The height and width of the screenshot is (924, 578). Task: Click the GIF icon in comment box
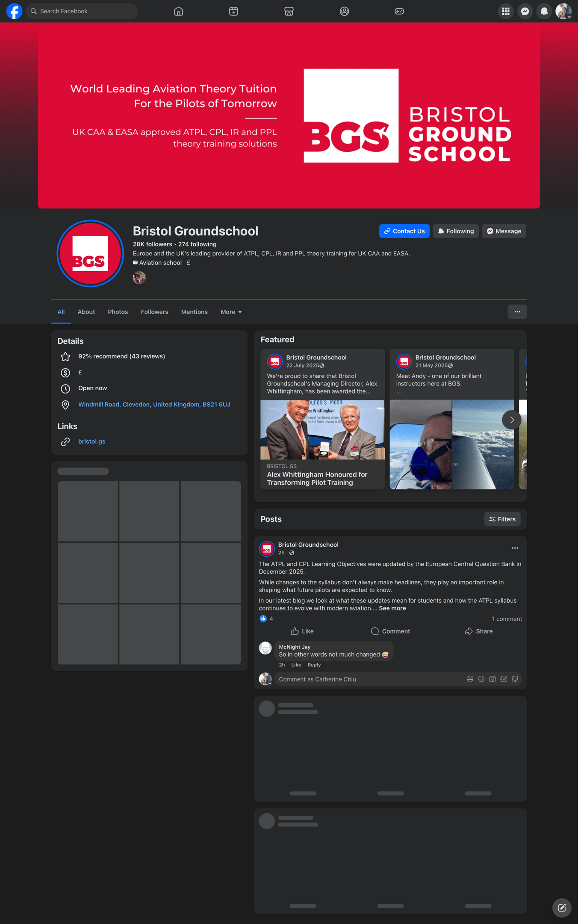coord(504,679)
